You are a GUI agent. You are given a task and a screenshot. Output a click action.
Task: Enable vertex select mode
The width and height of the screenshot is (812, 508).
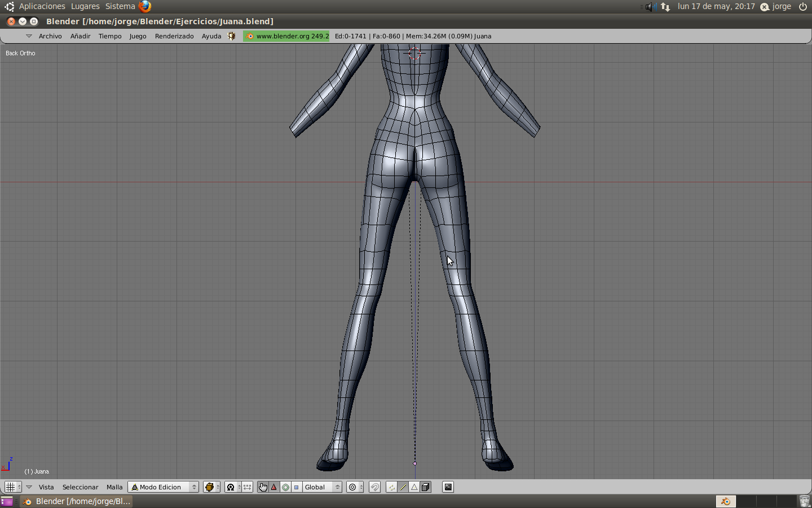[x=392, y=487]
